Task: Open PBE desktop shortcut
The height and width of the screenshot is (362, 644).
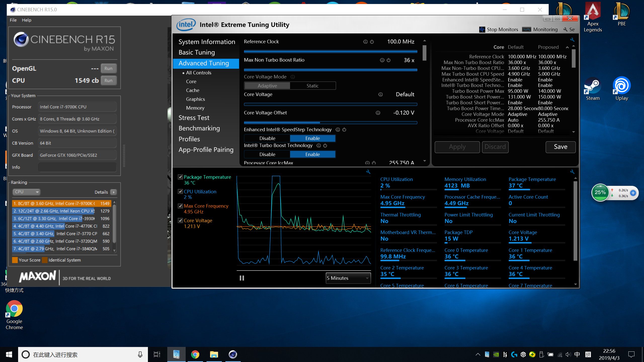Action: [x=622, y=14]
